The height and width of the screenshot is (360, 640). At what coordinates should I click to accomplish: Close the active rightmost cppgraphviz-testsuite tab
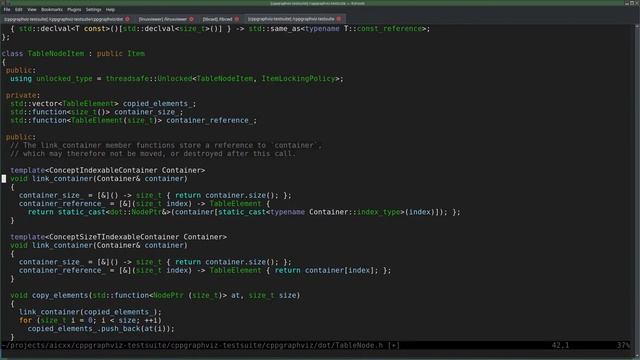point(339,19)
